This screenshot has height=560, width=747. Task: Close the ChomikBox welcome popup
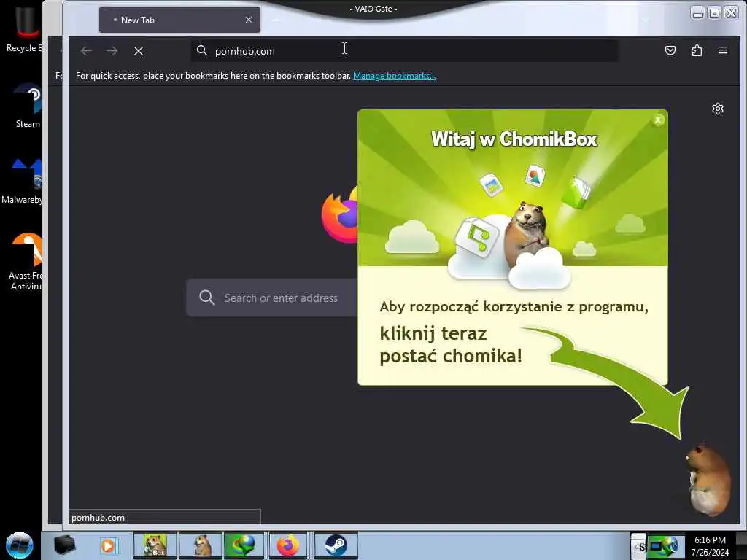coord(658,120)
